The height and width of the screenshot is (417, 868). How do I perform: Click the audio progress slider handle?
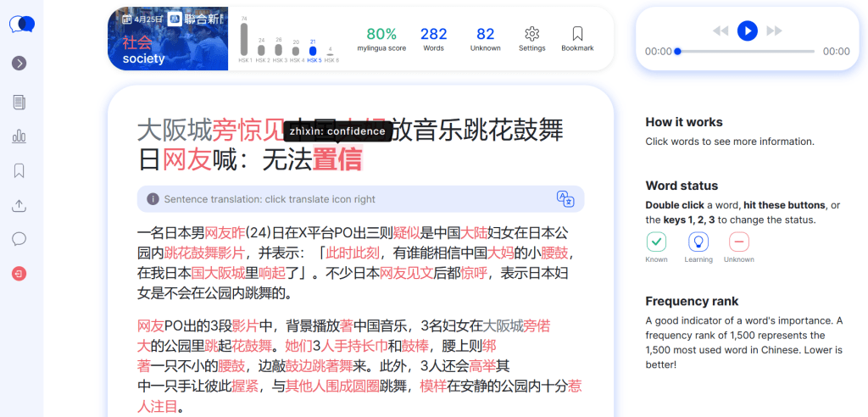pos(677,51)
